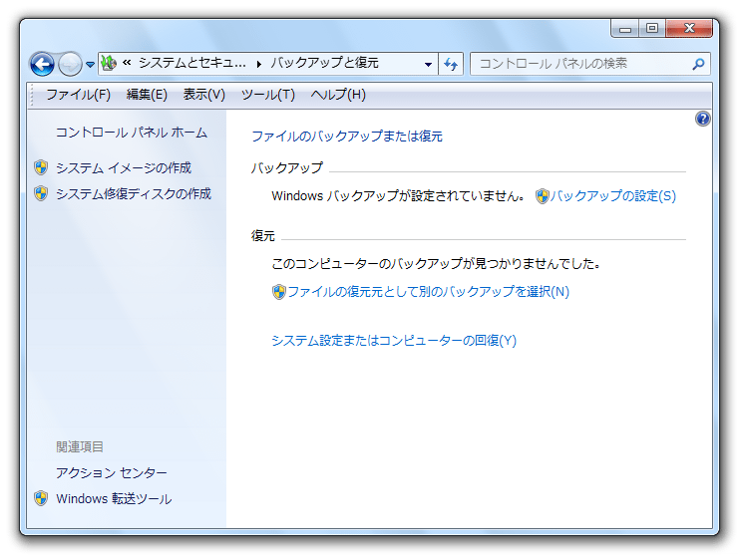This screenshot has height=560, width=743.
Task: Go to コントロール パネル ホーム
Action: pos(132,133)
